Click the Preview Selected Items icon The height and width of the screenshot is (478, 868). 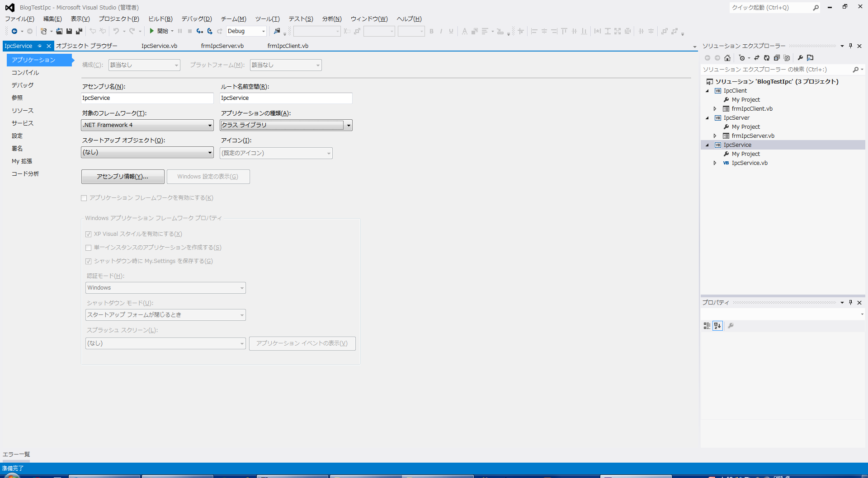coord(810,58)
